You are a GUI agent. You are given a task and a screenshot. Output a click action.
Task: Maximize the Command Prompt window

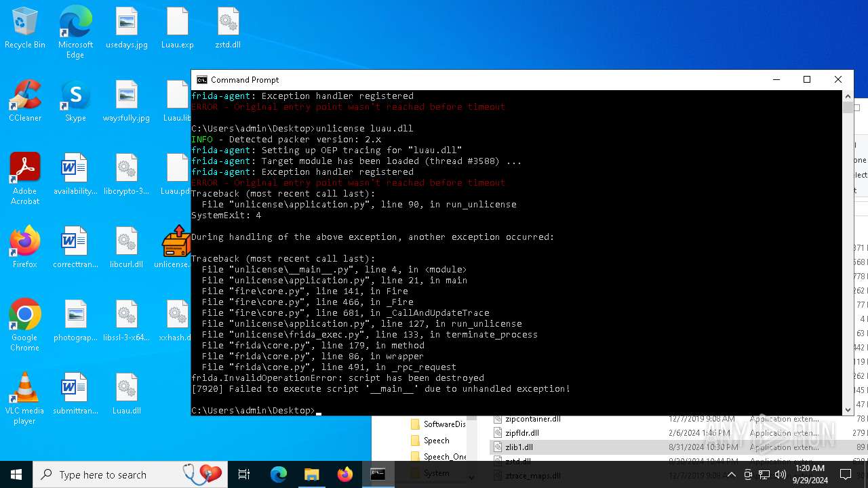tap(807, 79)
